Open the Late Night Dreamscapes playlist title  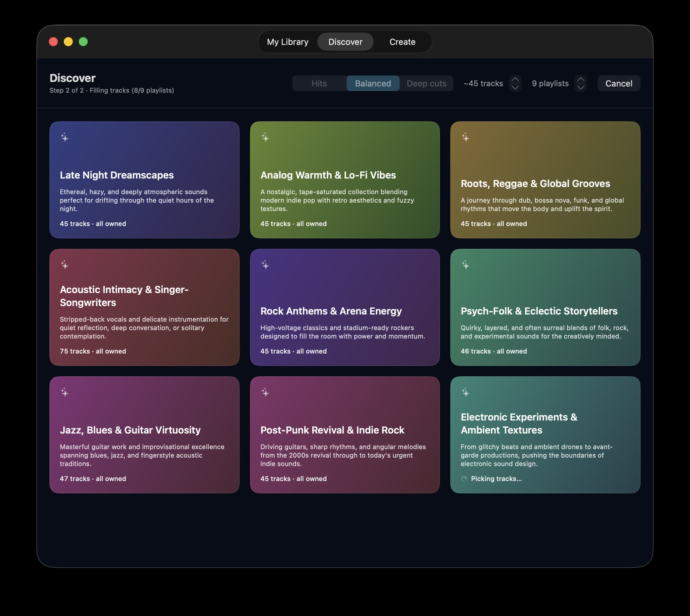(x=117, y=175)
